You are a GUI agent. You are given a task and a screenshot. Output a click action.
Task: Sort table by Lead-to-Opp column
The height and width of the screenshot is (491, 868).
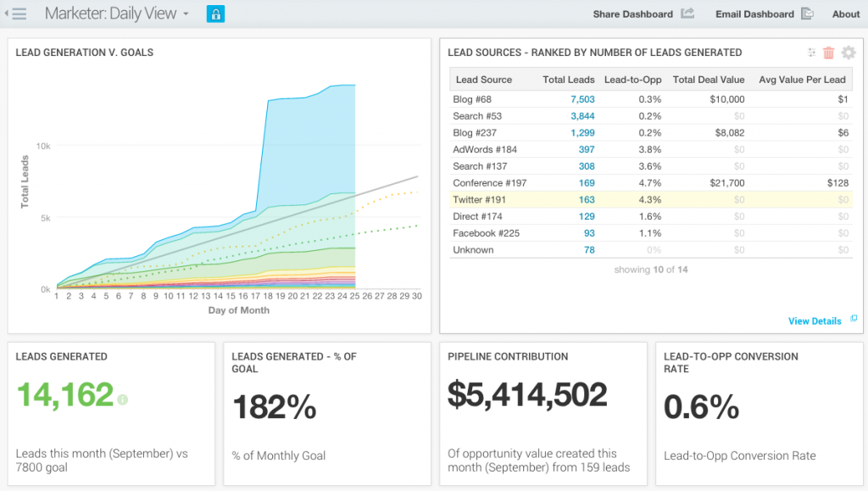point(632,80)
